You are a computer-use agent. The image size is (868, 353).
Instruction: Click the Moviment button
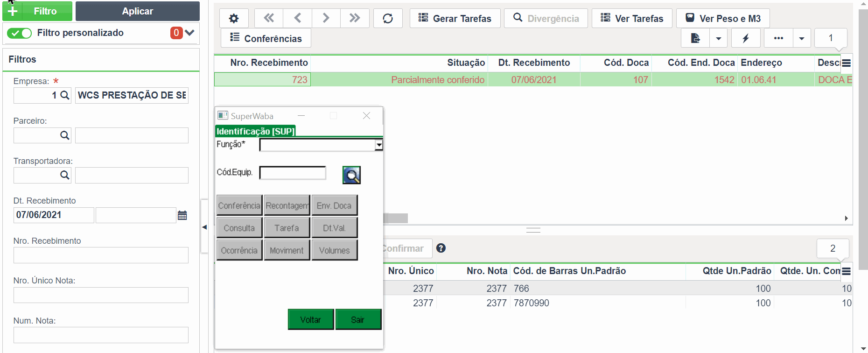(x=287, y=250)
